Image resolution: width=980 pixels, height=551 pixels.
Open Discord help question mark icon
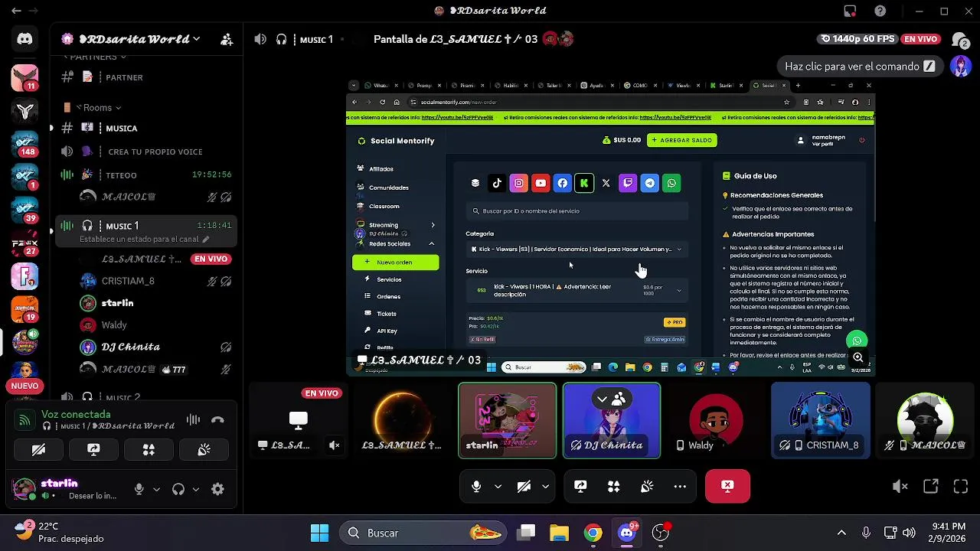[x=880, y=11]
